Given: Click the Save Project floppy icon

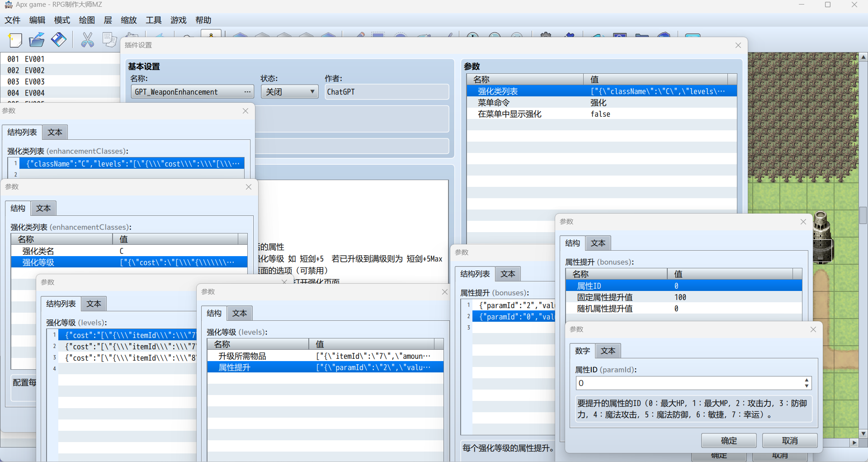Looking at the screenshot, I should (59, 40).
